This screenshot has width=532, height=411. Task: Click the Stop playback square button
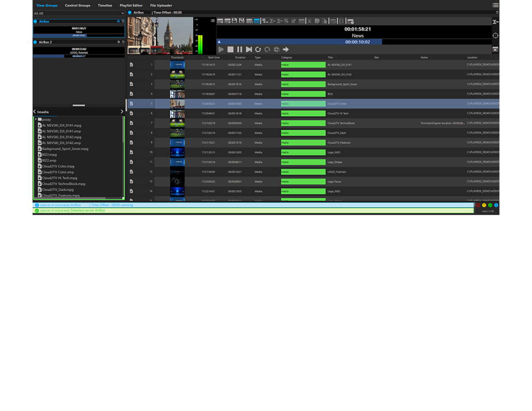(230, 50)
